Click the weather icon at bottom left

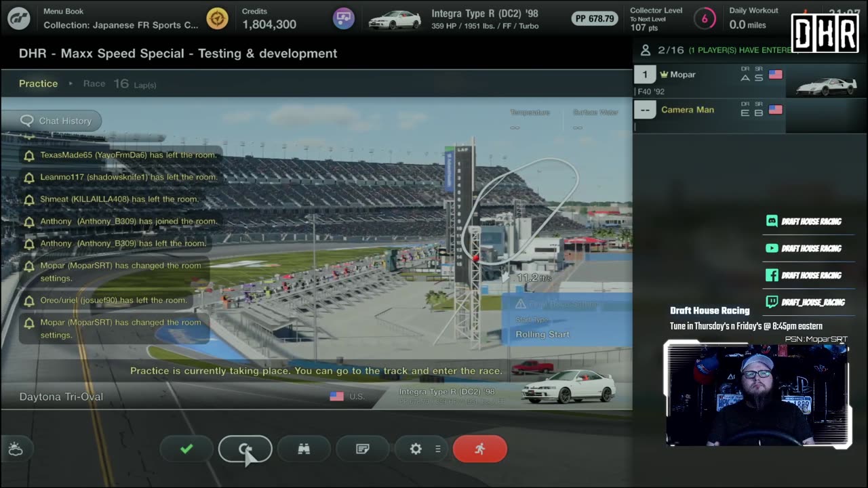(x=16, y=449)
